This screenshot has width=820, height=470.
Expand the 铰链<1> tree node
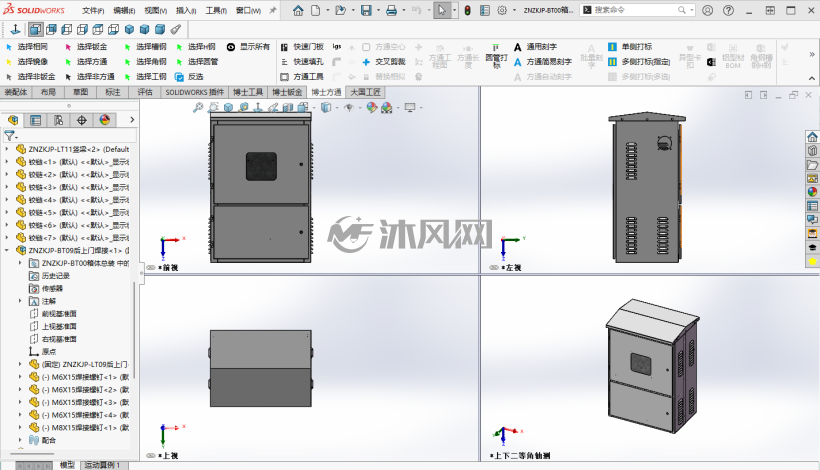(x=7, y=162)
